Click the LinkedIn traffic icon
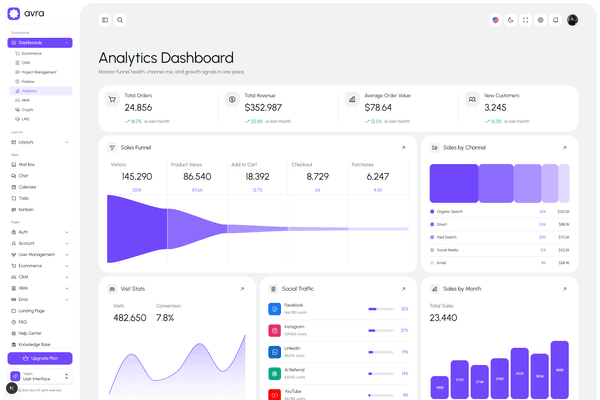Screen dimensions: 600x400 [274, 352]
